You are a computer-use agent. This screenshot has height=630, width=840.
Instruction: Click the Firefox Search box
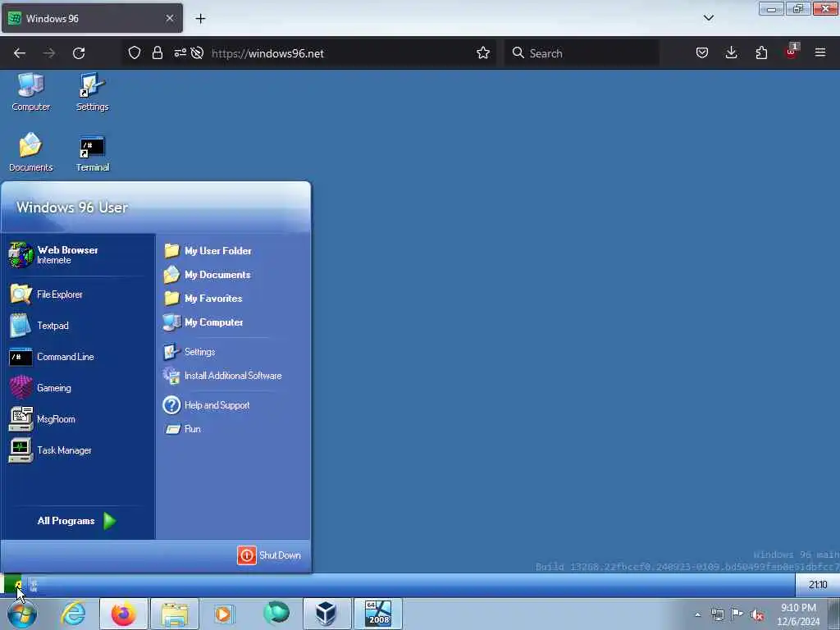click(582, 53)
